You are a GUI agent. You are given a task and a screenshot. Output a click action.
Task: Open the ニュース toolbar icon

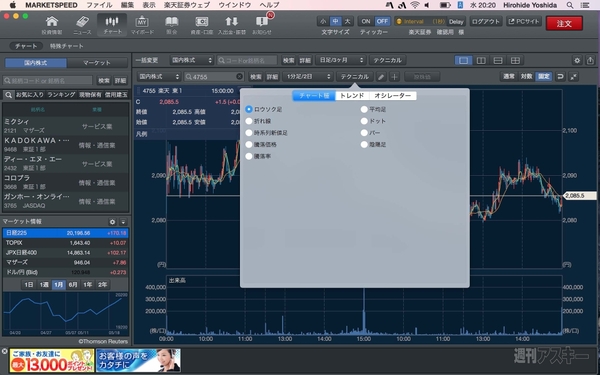click(82, 25)
